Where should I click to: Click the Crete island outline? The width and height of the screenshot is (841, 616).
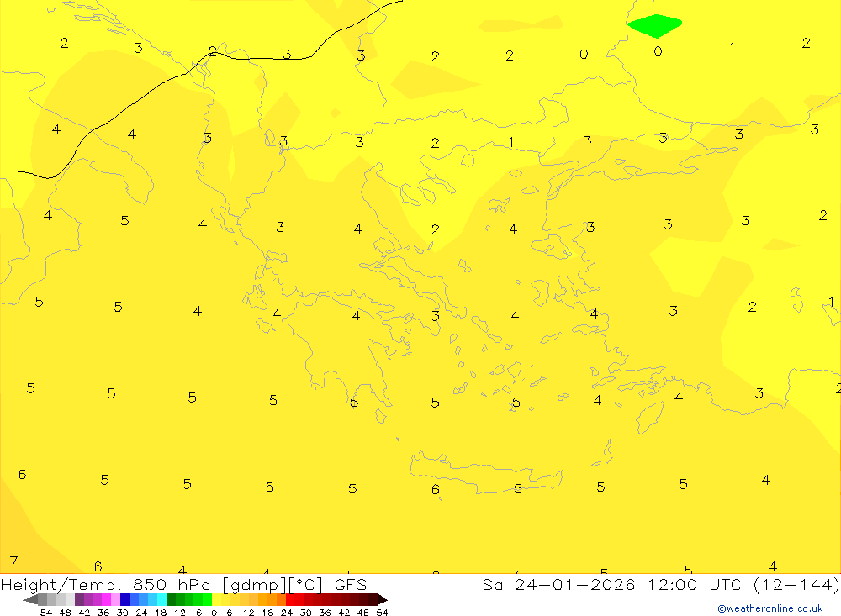[x=486, y=473]
